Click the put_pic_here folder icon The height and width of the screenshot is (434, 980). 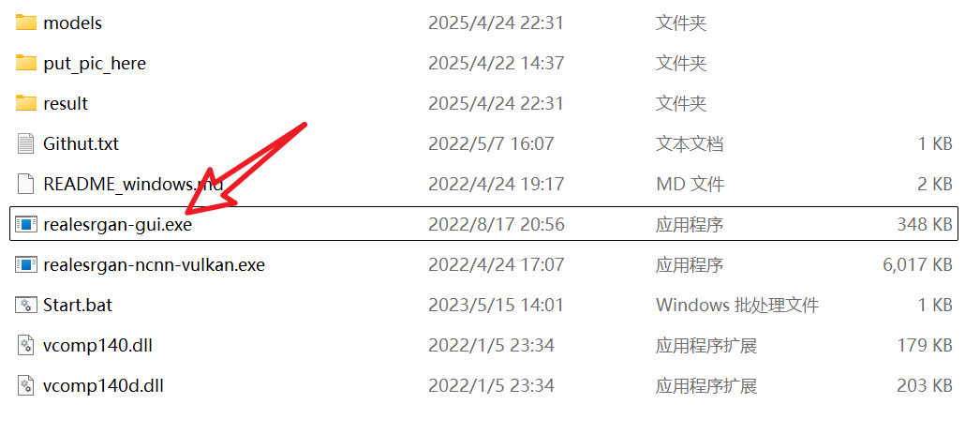coord(25,63)
